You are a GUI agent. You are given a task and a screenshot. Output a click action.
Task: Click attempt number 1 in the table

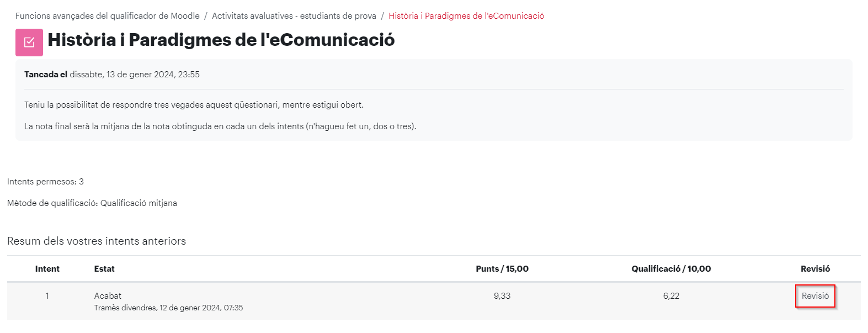47,296
